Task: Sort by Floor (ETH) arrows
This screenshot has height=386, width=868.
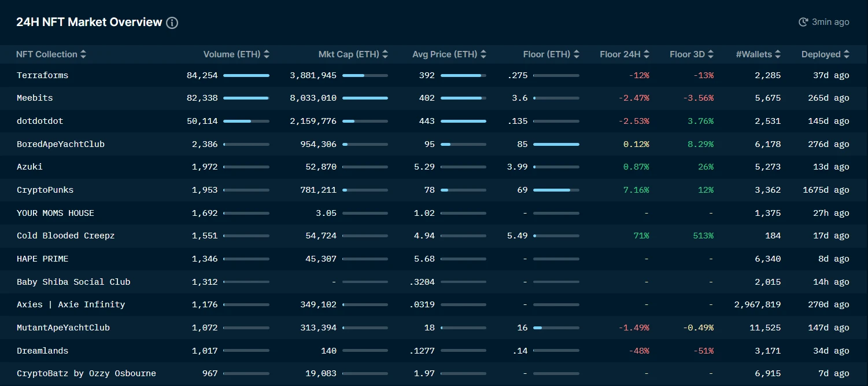Action: [576, 54]
